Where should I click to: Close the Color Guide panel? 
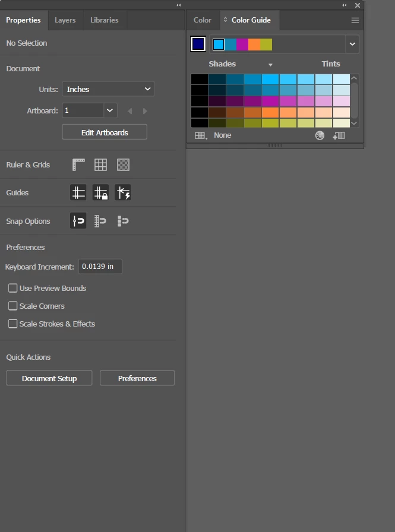358,5
